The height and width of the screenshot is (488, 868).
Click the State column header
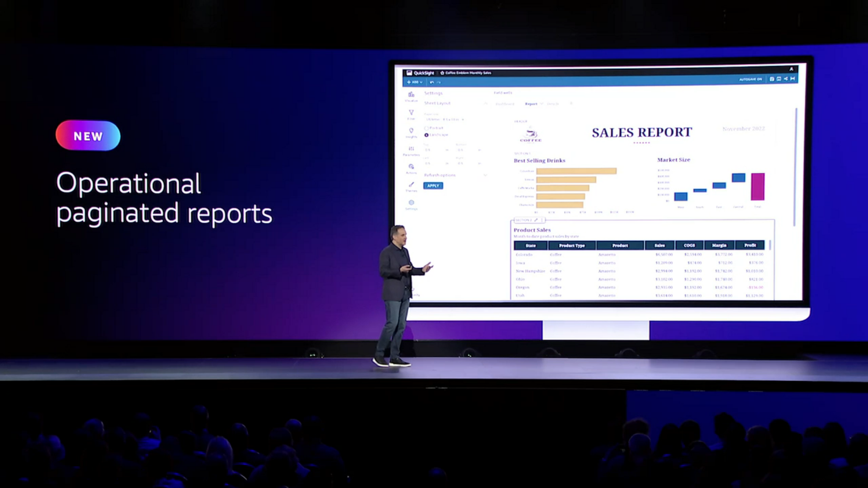[x=531, y=246]
